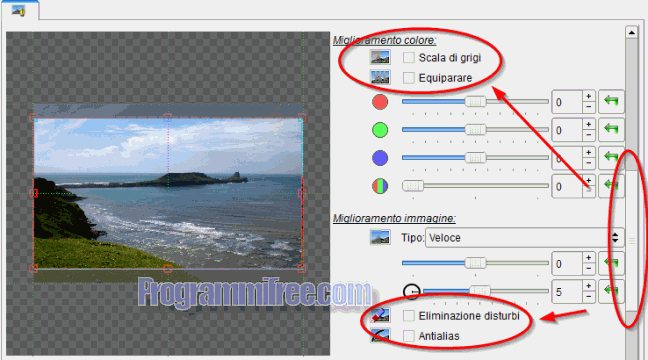This screenshot has height=360, width=648.
Task: Click the red channel slider handle
Action: tap(475, 101)
